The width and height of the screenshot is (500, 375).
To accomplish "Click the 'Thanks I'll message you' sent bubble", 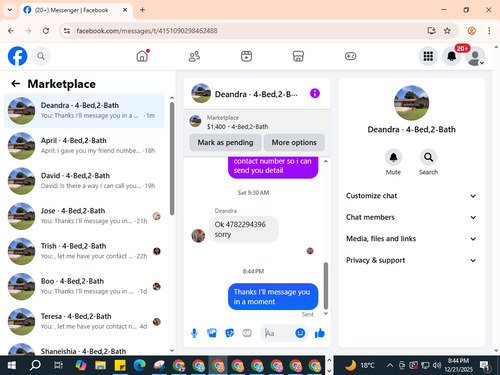I will [x=273, y=297].
